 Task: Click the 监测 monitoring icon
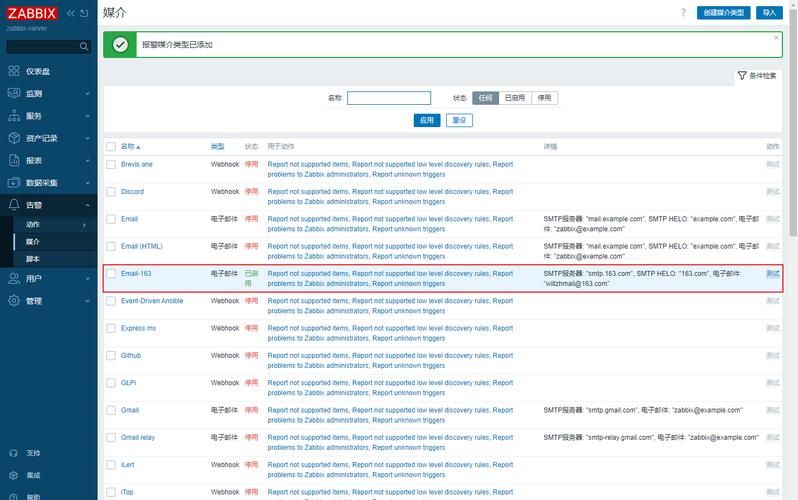14,93
